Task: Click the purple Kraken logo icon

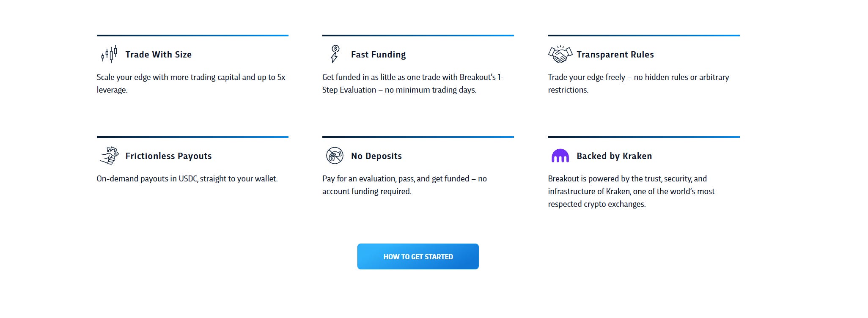Action: (560, 156)
